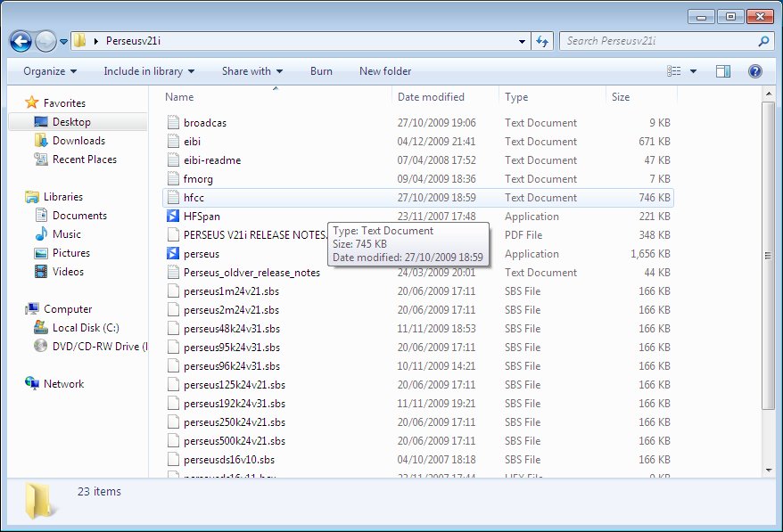Click the Change your view icon
The height and width of the screenshot is (532, 783).
click(x=673, y=71)
